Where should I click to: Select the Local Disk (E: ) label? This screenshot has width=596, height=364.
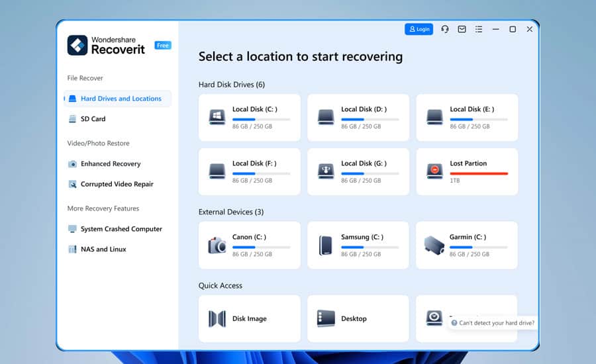(x=472, y=109)
